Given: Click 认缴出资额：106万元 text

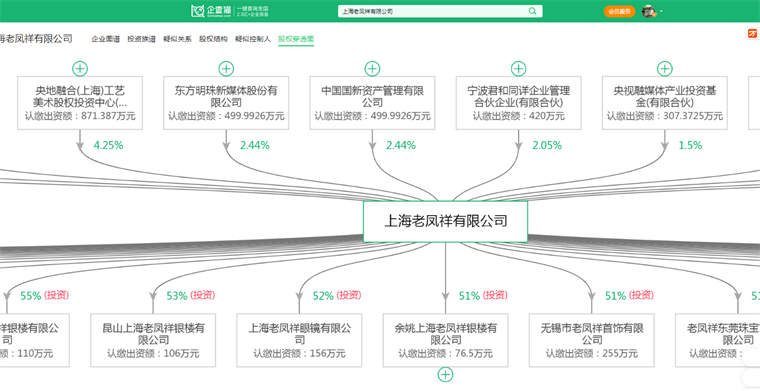Looking at the screenshot, I should 153,354.
